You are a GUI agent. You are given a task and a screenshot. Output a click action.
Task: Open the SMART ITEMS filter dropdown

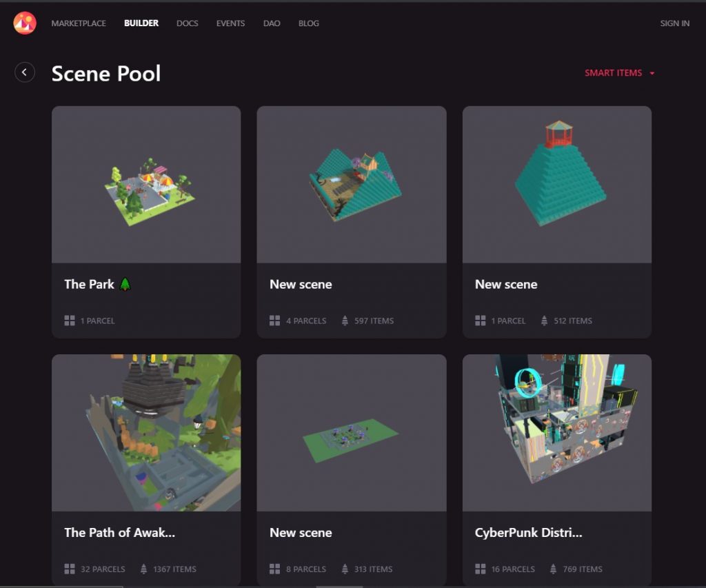click(x=620, y=73)
